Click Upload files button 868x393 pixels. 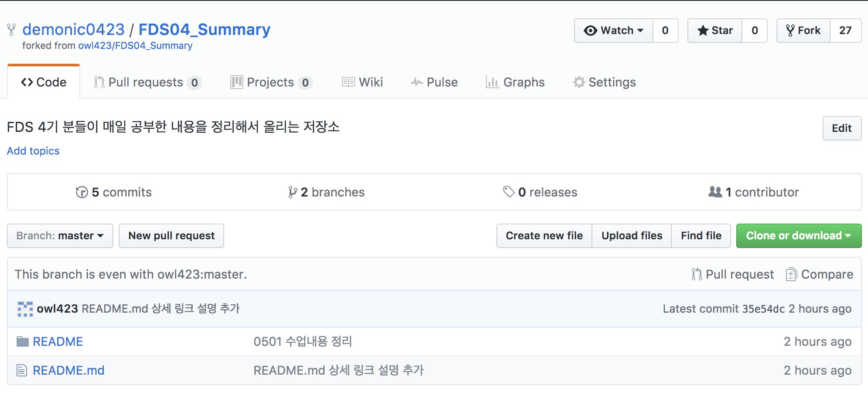(x=632, y=236)
